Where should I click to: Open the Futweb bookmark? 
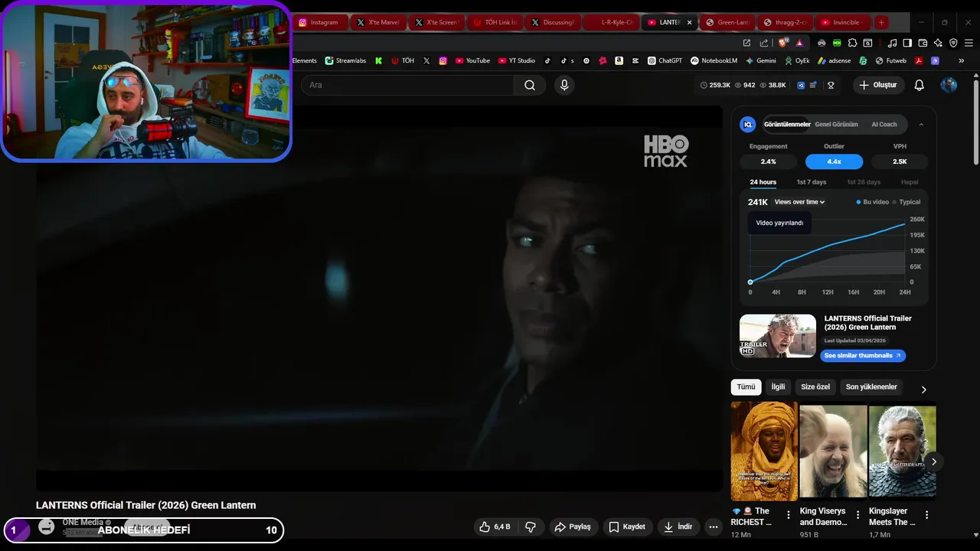coord(890,60)
